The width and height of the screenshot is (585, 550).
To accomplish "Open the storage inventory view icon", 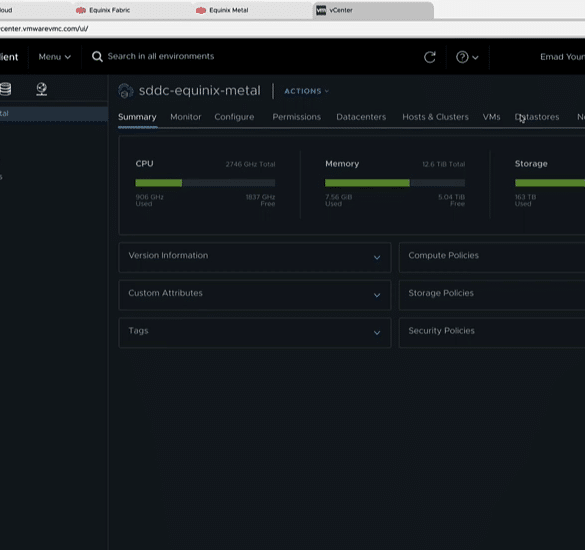I will tap(5, 89).
